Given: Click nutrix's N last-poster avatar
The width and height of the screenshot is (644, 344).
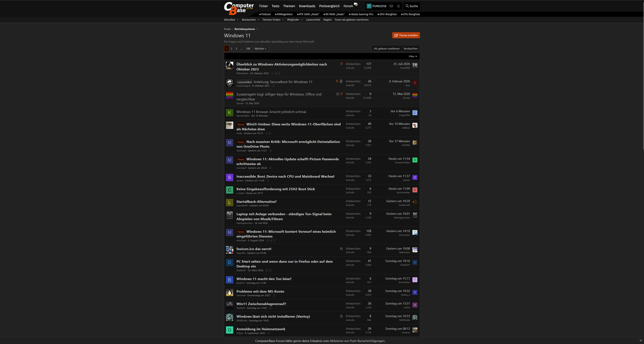Looking at the screenshot, I should click(x=415, y=305).
